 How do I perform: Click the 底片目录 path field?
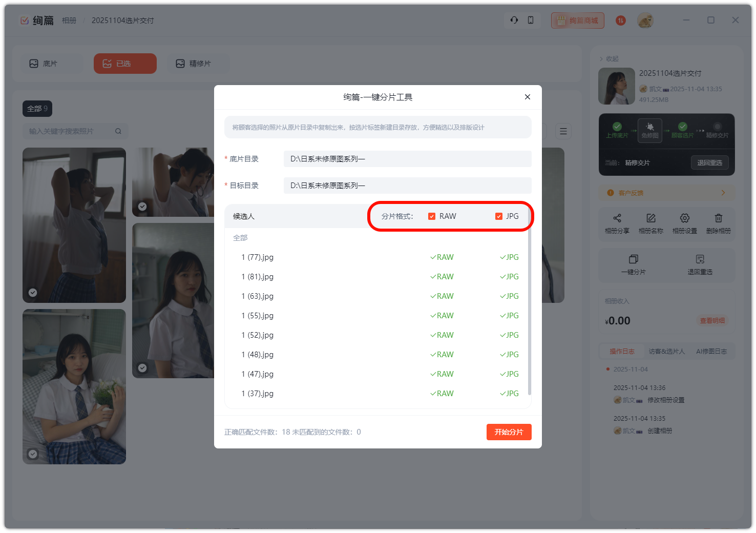click(x=407, y=159)
